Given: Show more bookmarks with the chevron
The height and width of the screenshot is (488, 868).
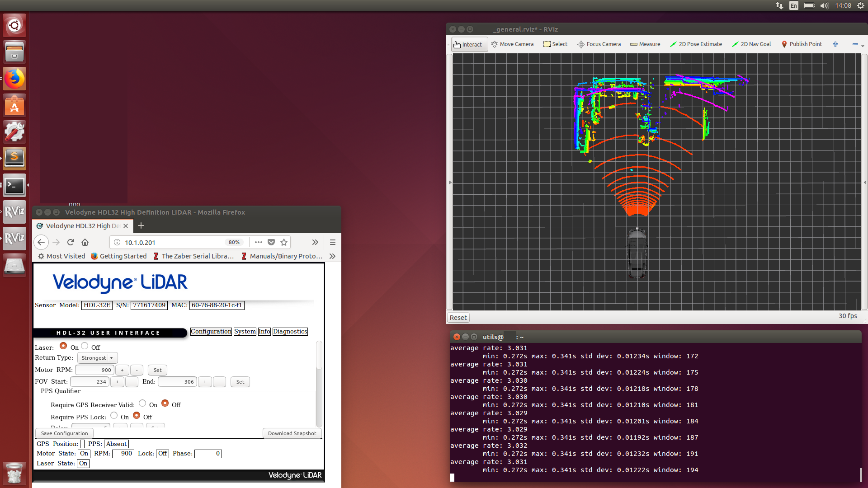Looking at the screenshot, I should (333, 256).
